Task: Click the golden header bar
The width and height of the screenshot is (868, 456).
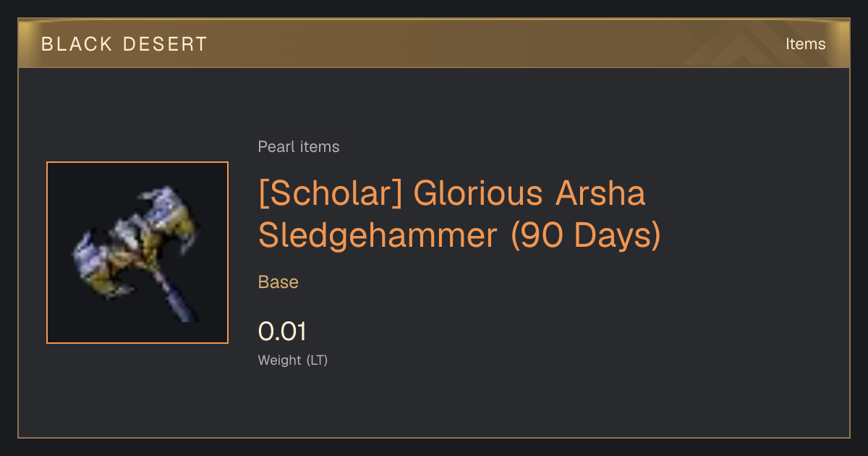Action: [x=434, y=43]
